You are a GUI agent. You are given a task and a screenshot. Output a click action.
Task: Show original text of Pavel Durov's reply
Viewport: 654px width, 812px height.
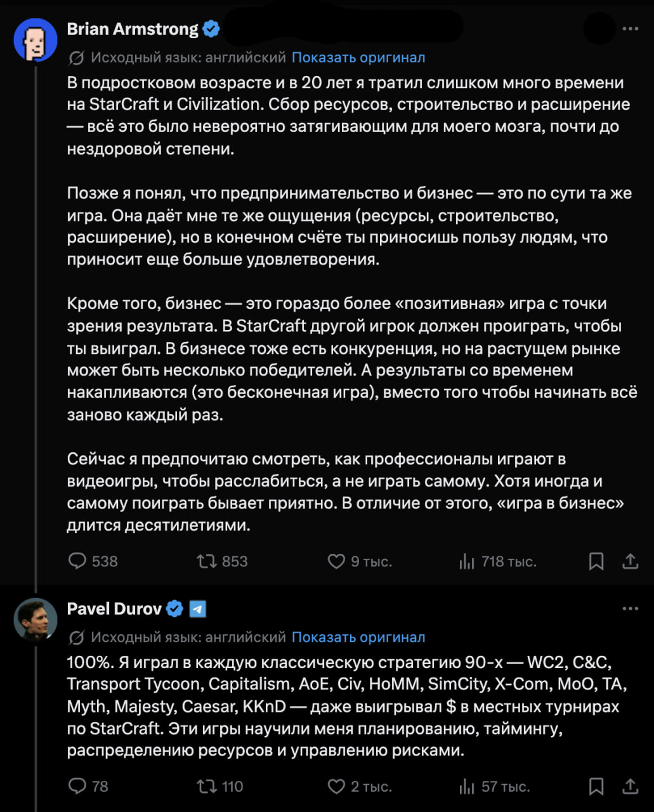coord(358,638)
